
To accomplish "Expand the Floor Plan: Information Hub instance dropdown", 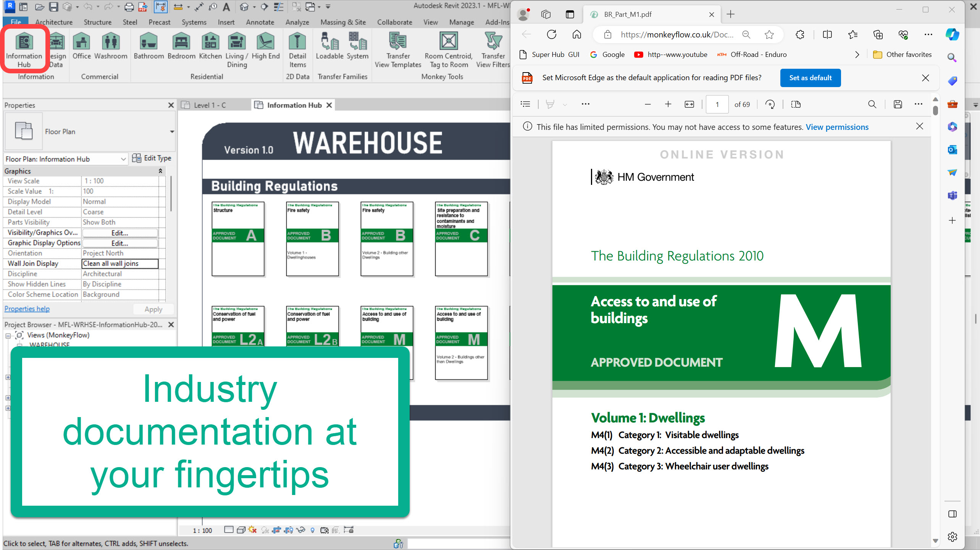I will click(x=123, y=159).
